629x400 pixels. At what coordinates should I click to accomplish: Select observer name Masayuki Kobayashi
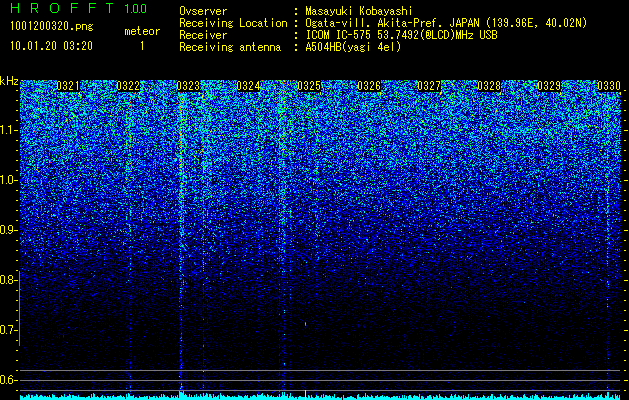(358, 11)
